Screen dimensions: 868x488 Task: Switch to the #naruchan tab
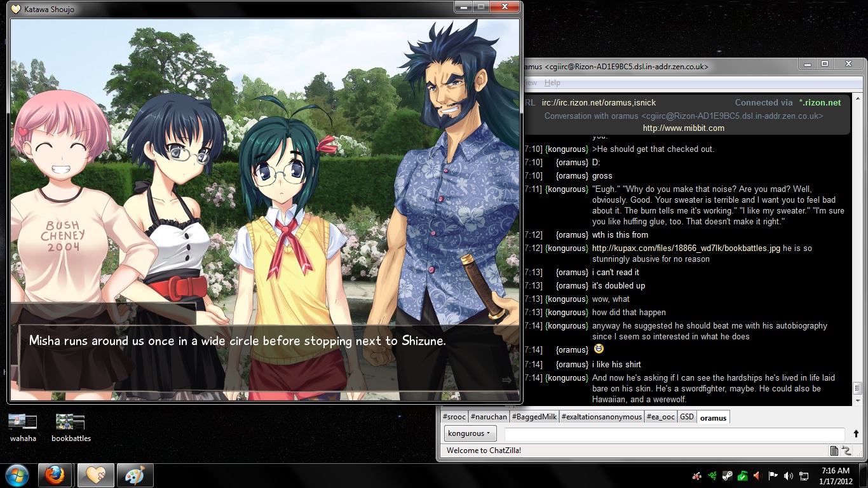point(489,417)
